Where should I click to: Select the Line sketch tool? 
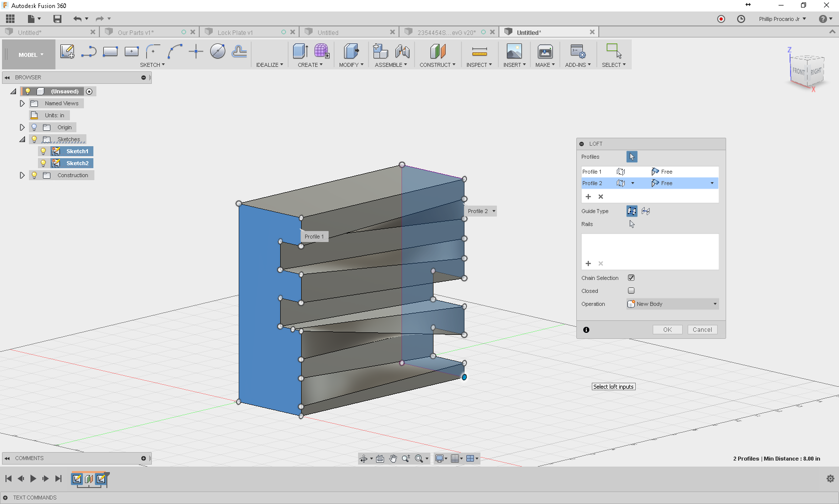pyautogui.click(x=89, y=51)
